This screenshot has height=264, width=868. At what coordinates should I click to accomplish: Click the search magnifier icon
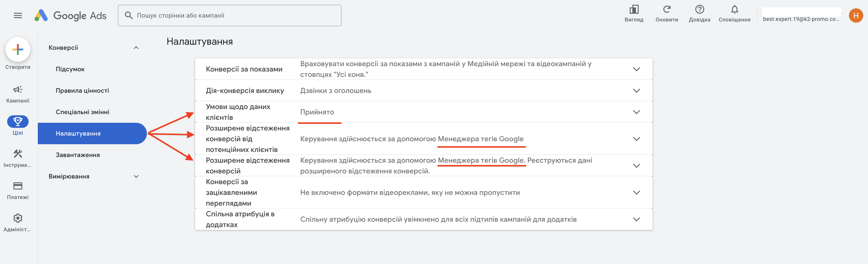[x=128, y=15]
